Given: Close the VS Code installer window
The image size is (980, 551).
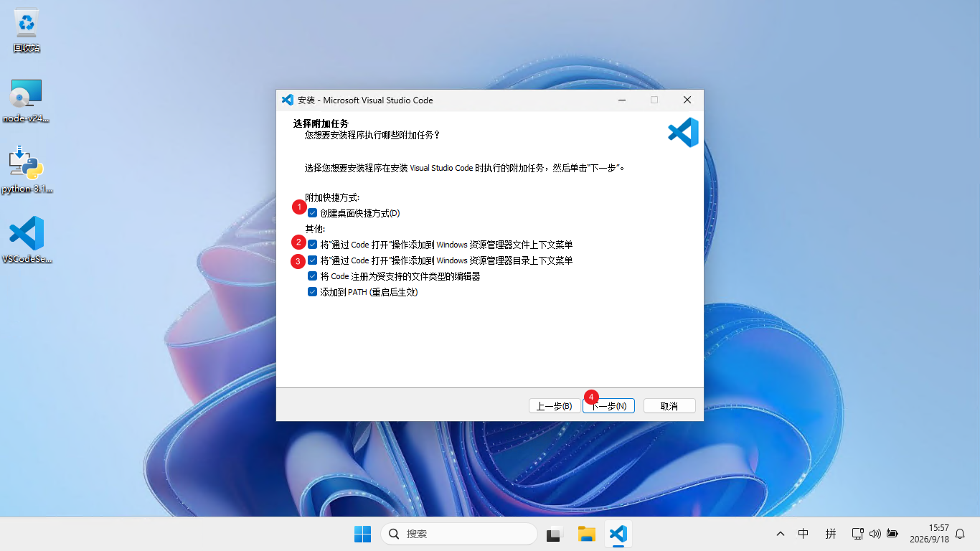Looking at the screenshot, I should 687,100.
